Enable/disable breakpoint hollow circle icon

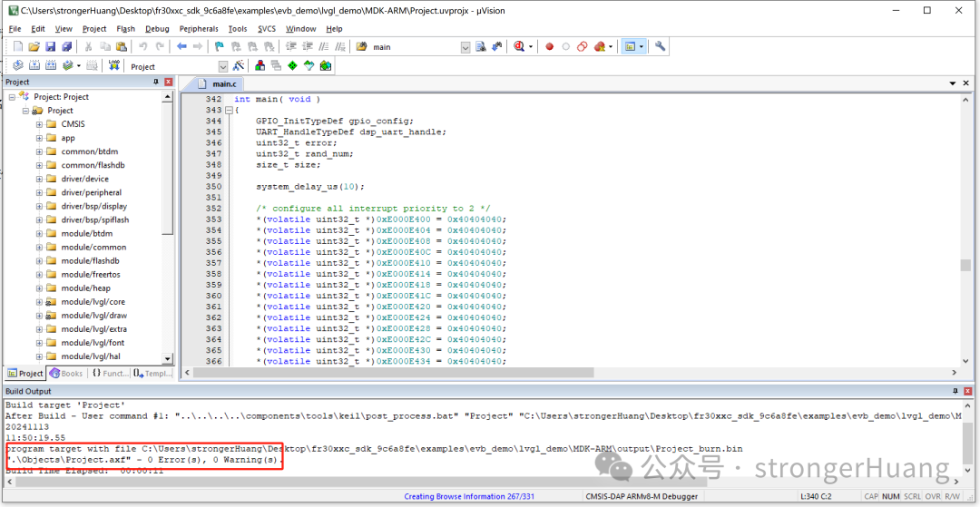(565, 47)
